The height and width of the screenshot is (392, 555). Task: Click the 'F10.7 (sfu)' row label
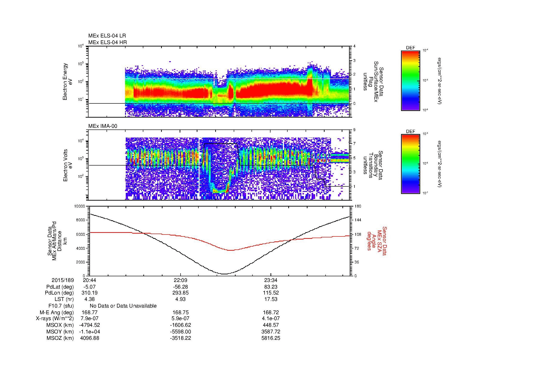pyautogui.click(x=61, y=306)
